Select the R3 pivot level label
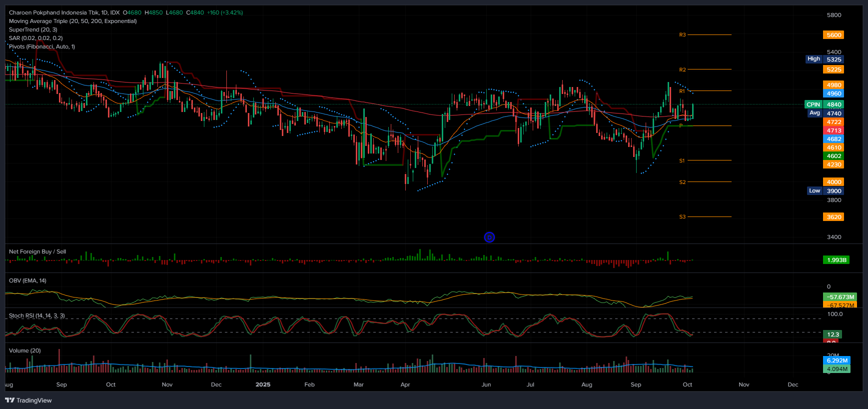Screen dimensions: 868x409 [682, 35]
